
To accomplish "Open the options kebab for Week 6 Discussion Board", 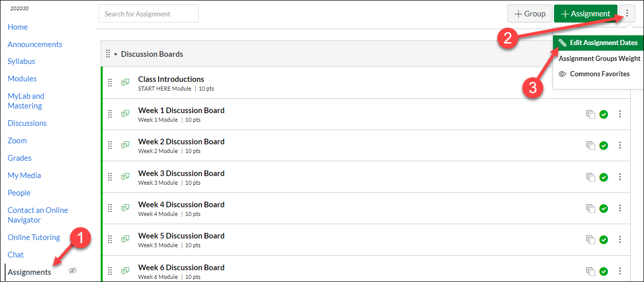I will pos(620,271).
